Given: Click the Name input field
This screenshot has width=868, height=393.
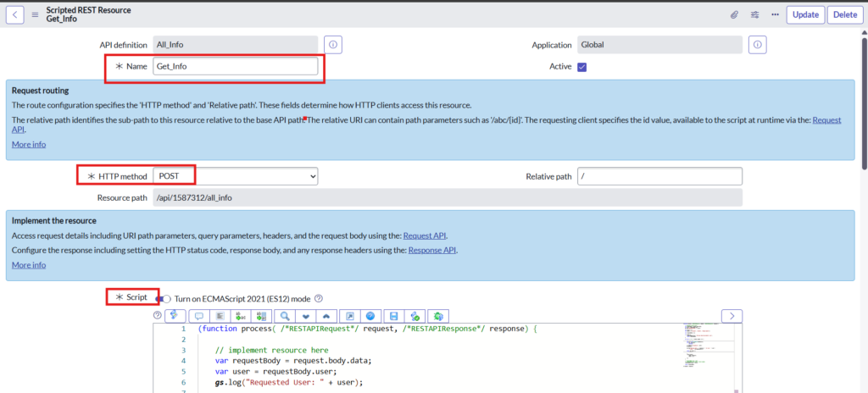Looking at the screenshot, I should click(x=235, y=66).
